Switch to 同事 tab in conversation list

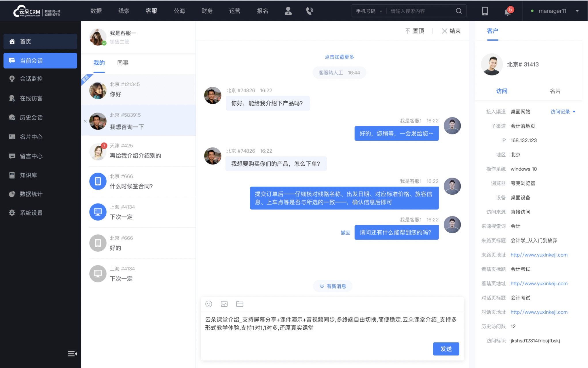click(x=122, y=63)
